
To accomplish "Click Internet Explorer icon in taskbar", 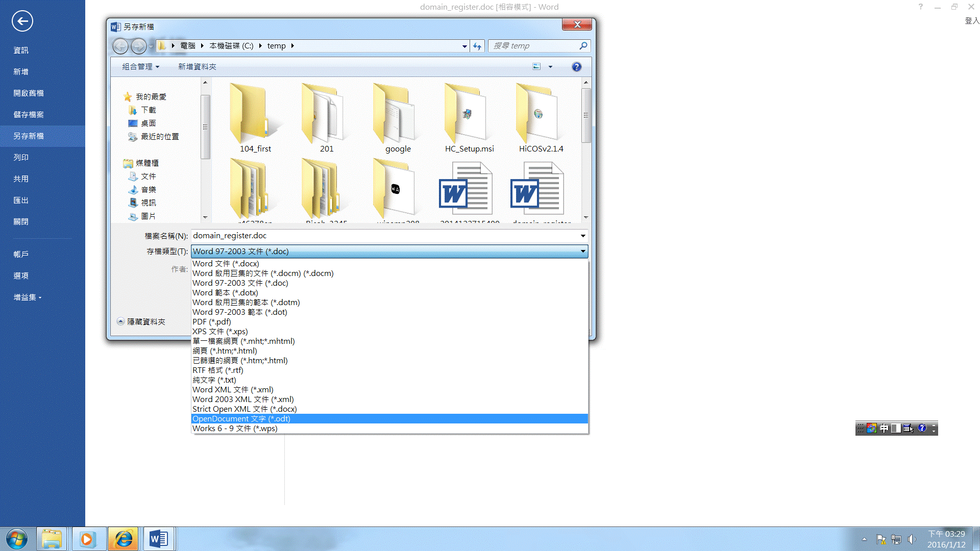I will [x=123, y=539].
